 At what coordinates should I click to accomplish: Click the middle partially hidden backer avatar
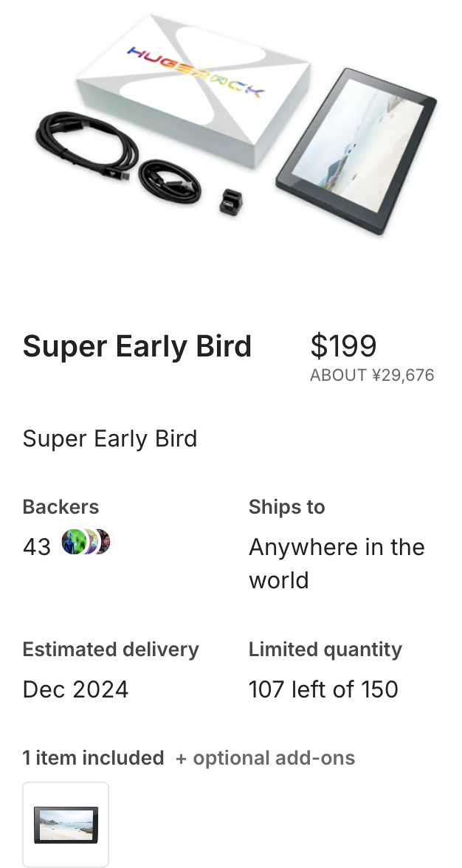(x=90, y=542)
